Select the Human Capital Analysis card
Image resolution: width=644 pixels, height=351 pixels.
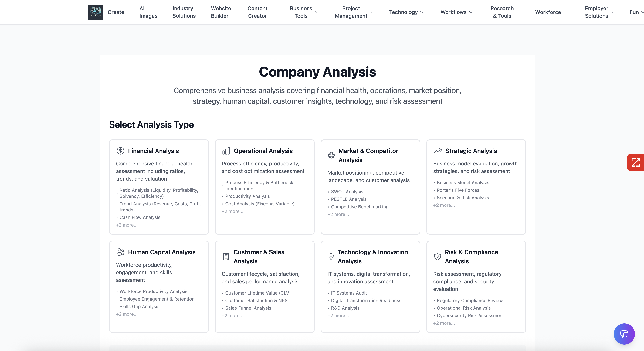(x=159, y=287)
